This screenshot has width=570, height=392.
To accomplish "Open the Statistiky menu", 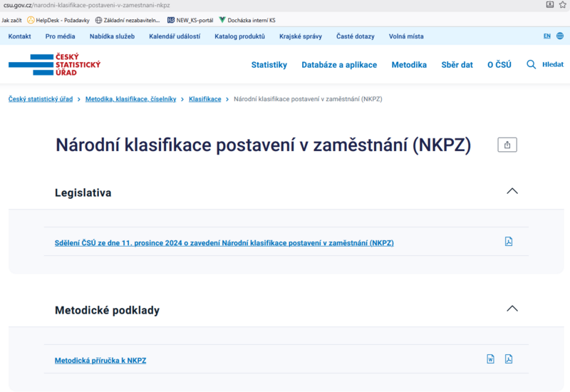I will point(269,65).
